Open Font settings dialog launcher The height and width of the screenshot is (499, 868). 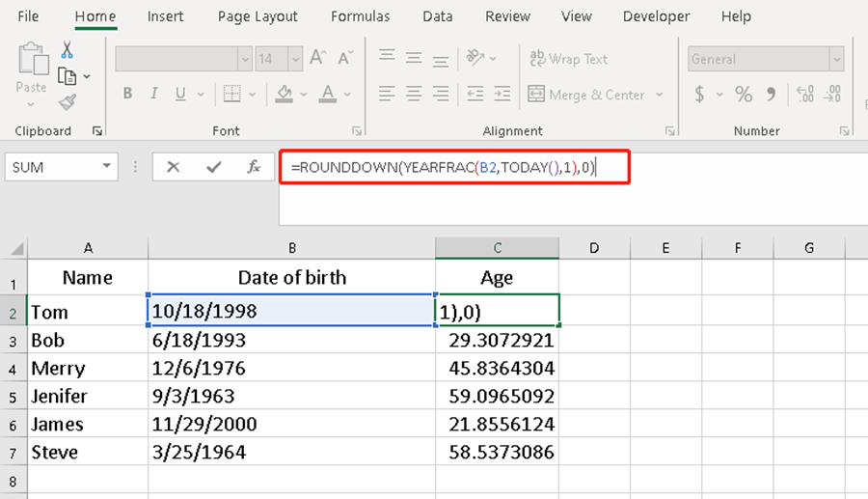357,130
